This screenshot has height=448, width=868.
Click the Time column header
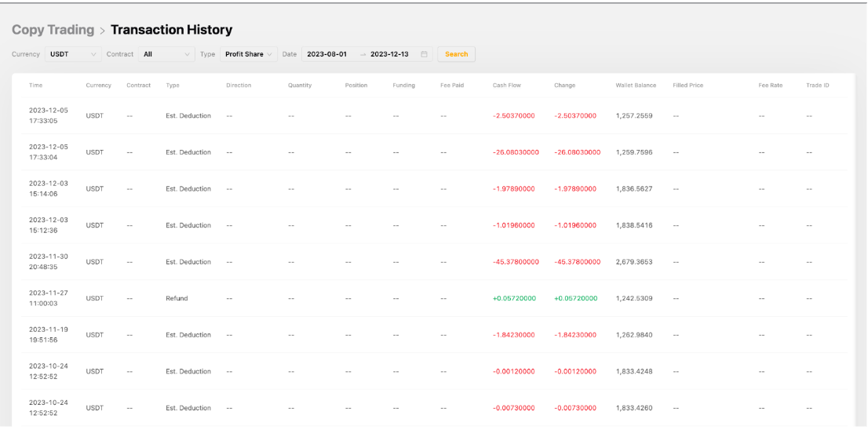point(35,85)
